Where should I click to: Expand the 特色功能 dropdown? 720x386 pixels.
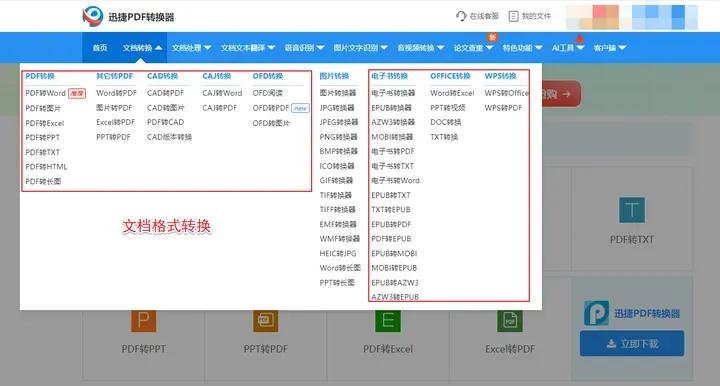(x=539, y=48)
